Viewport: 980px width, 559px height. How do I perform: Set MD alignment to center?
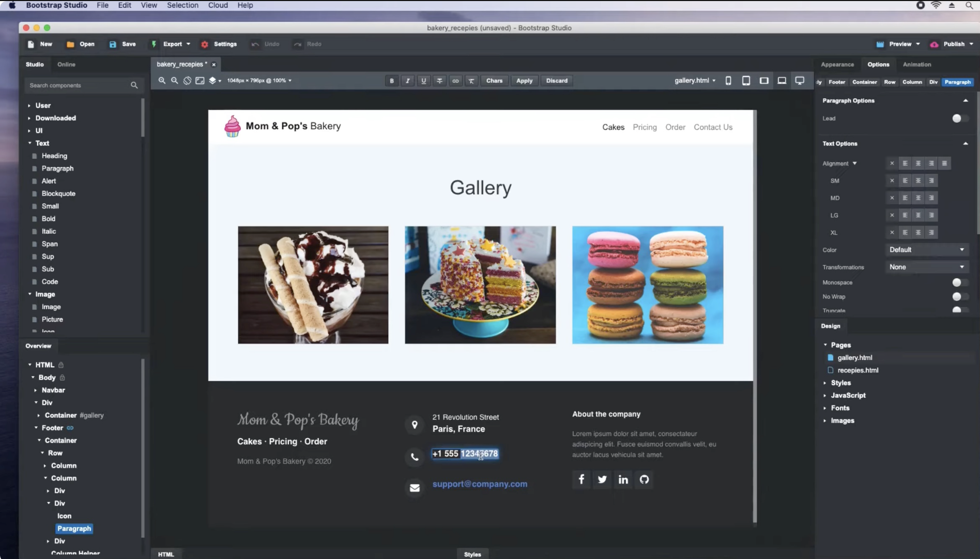click(x=918, y=198)
